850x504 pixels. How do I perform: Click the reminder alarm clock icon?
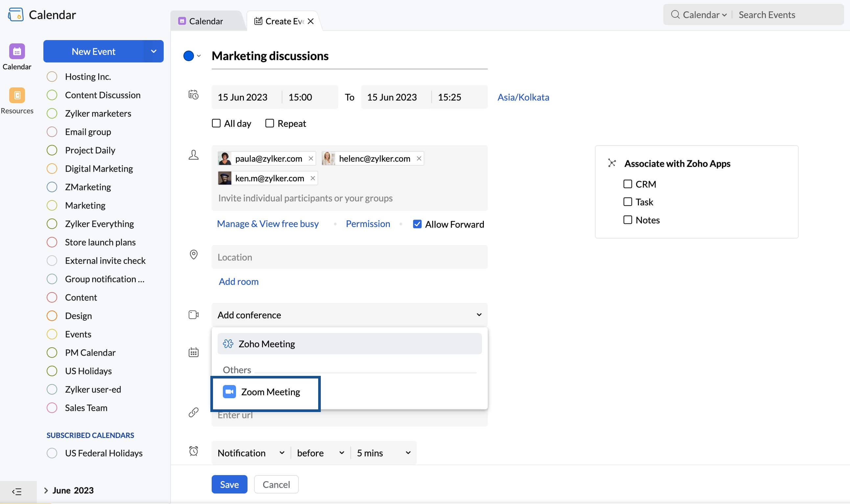pos(193,451)
